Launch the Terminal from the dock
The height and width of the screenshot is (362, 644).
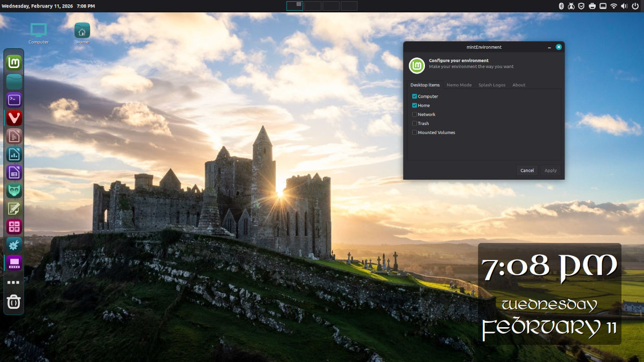click(14, 99)
